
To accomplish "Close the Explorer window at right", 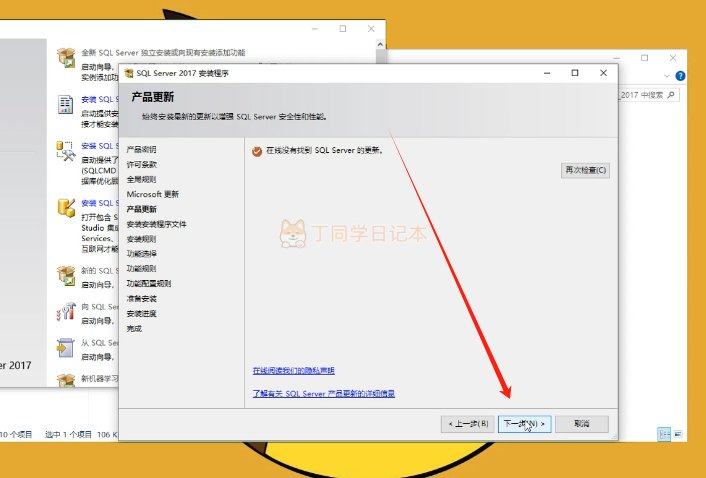I will tap(673, 58).
